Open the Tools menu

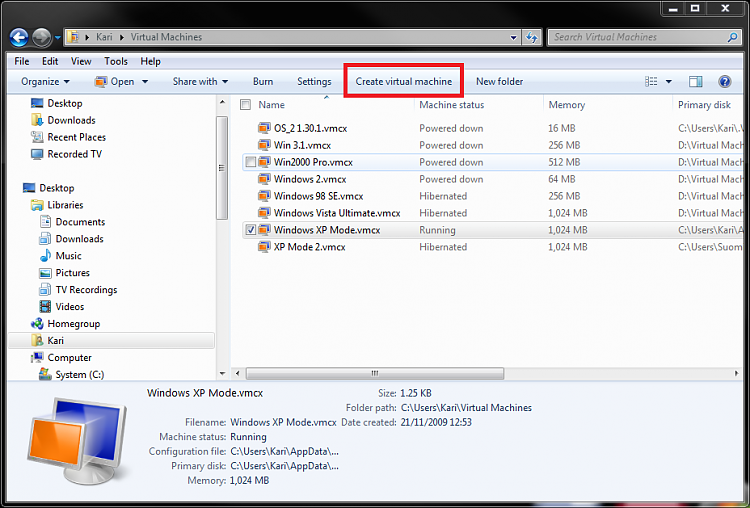click(116, 61)
